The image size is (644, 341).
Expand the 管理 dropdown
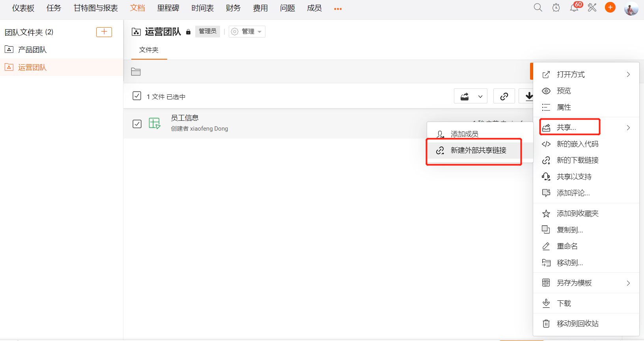pyautogui.click(x=247, y=32)
